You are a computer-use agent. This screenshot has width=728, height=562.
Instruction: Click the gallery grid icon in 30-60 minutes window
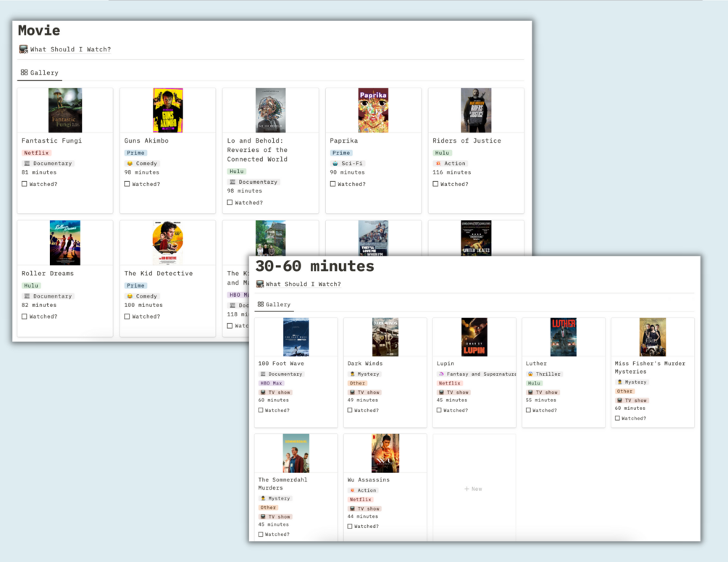click(x=261, y=304)
